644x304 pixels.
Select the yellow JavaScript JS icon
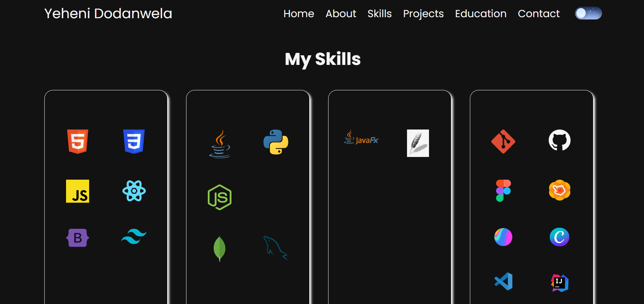pos(77,191)
